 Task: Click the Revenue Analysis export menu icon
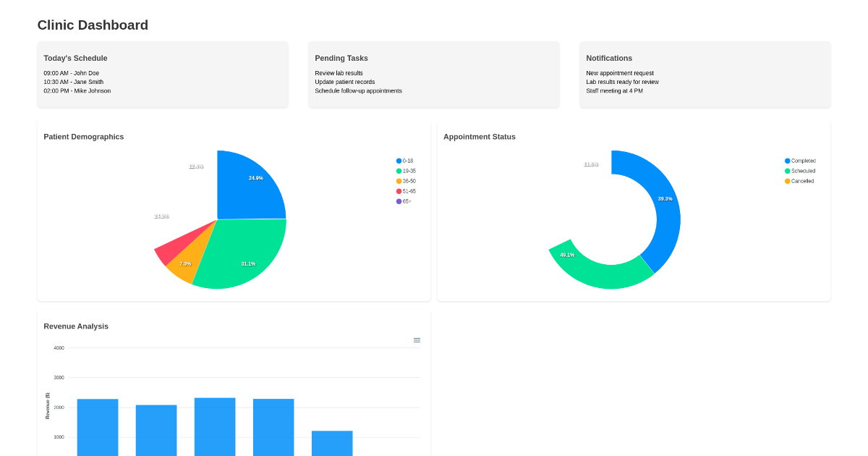[x=417, y=339]
